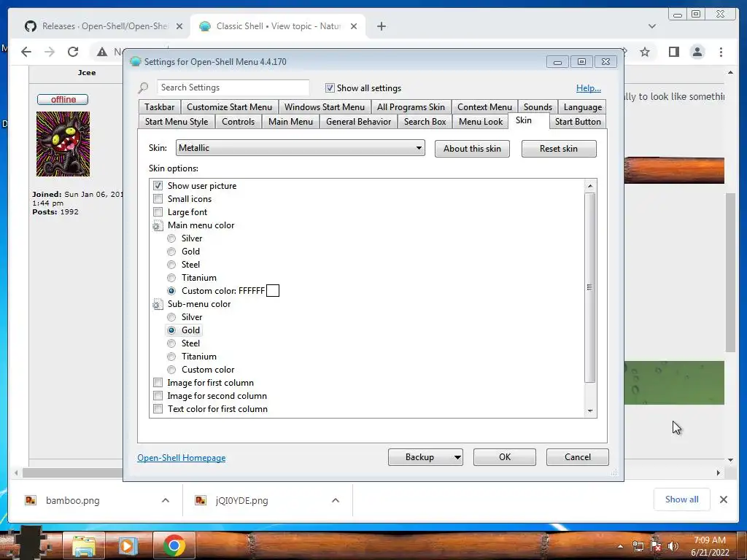Open the Menu Look tab
The width and height of the screenshot is (747, 560).
[x=480, y=122]
